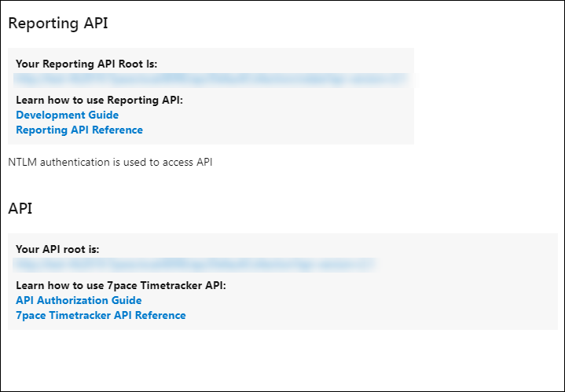The width and height of the screenshot is (565, 392).
Task: Open the Reporting API Reference link
Action: (79, 130)
